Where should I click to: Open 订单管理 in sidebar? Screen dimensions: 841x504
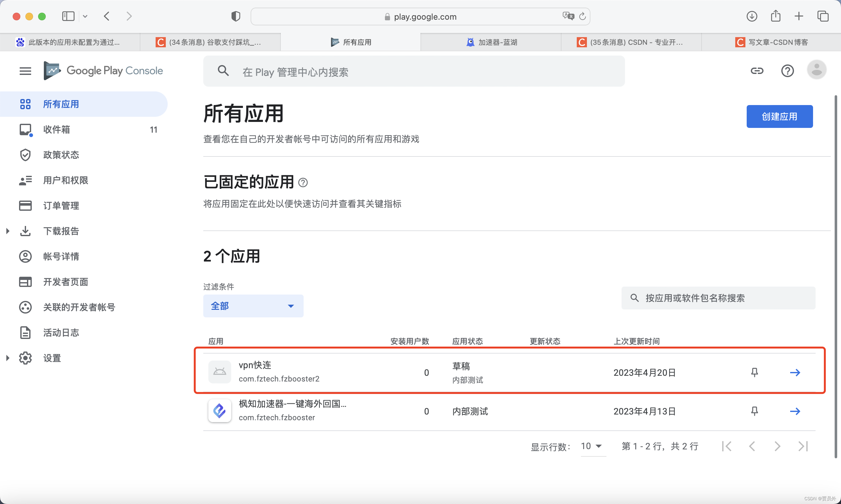pyautogui.click(x=84, y=205)
